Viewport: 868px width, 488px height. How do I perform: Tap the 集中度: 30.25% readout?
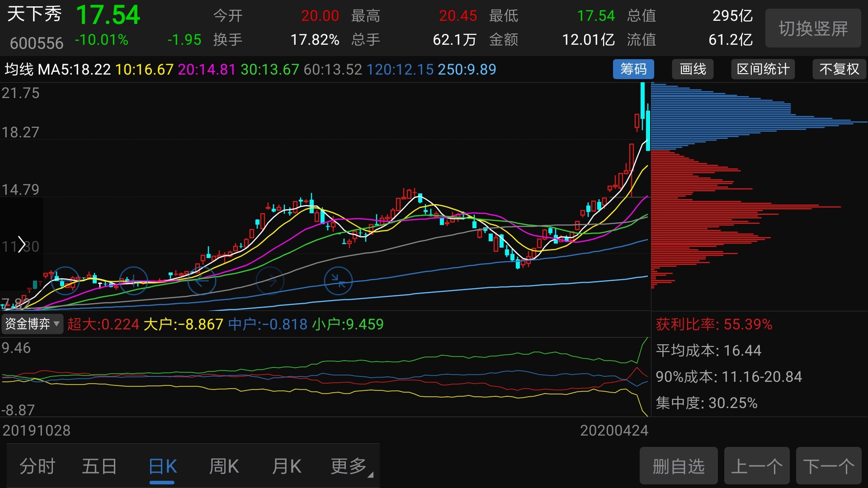click(x=707, y=403)
